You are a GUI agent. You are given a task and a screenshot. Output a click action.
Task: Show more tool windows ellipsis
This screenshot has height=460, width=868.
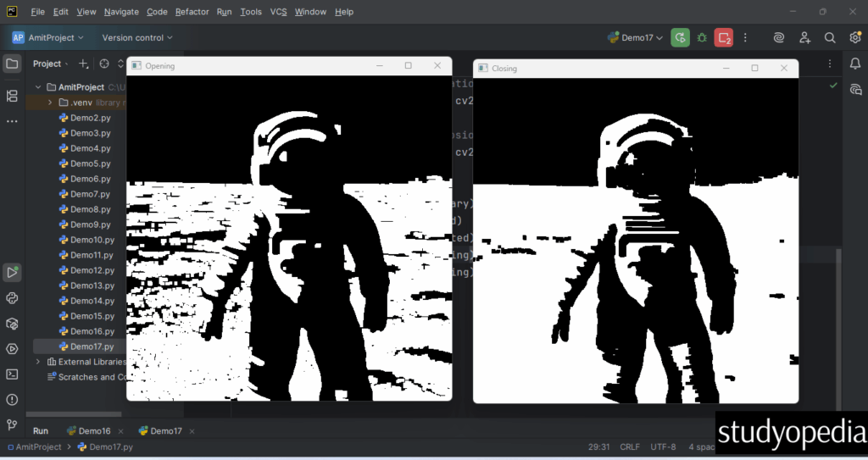pyautogui.click(x=12, y=121)
